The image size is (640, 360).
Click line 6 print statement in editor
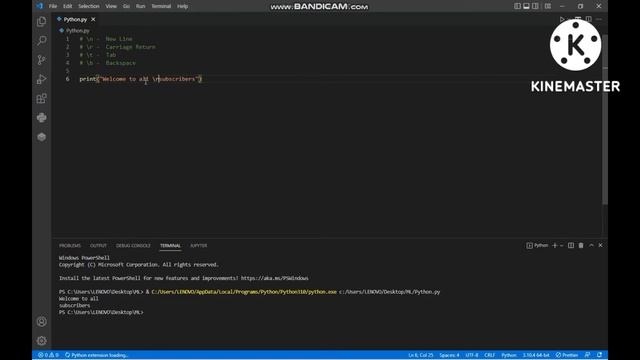pyautogui.click(x=141, y=79)
